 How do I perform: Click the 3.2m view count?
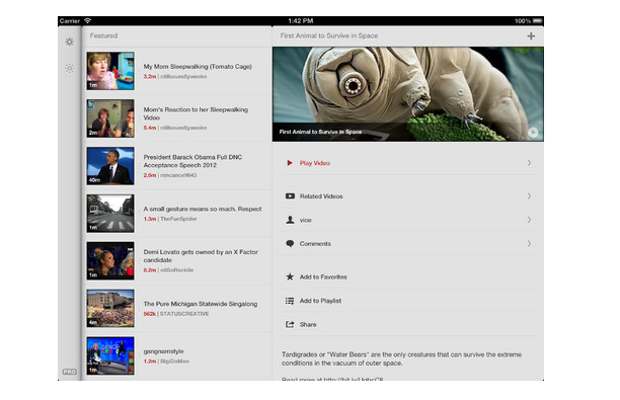150,76
